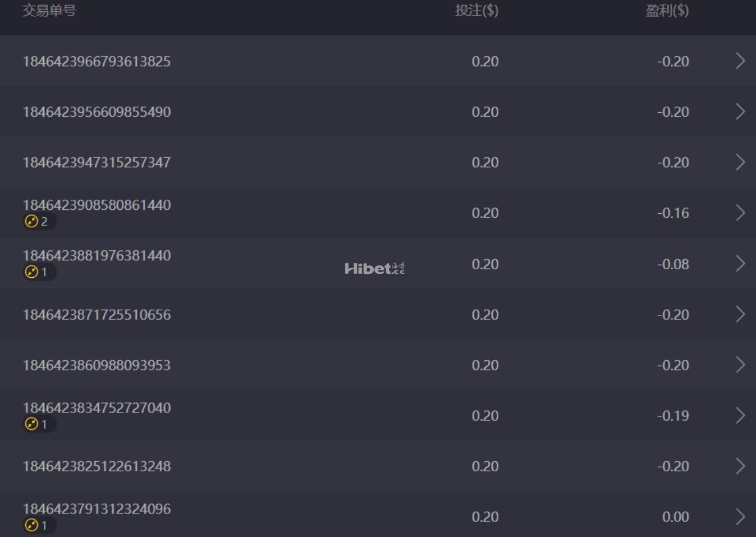Screen dimensions: 756x537
Task: Open chevron on the -0.08 profit row
Action: (x=740, y=264)
